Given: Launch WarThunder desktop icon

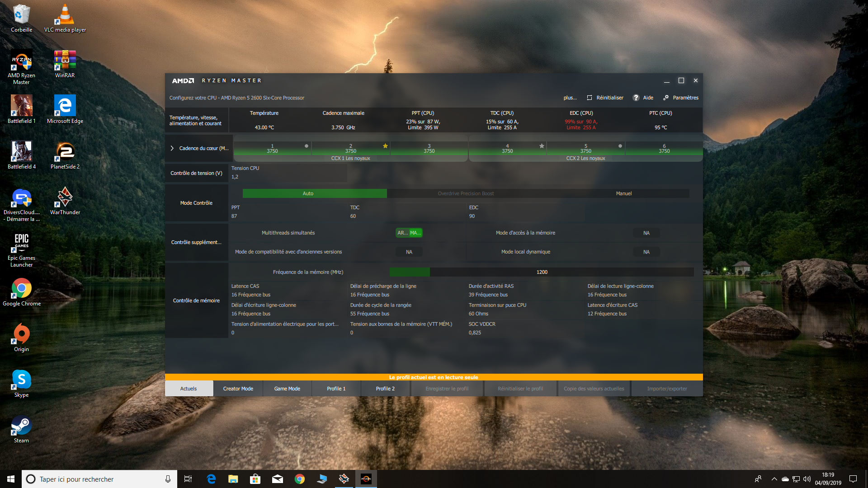Looking at the screenshot, I should 65,201.
